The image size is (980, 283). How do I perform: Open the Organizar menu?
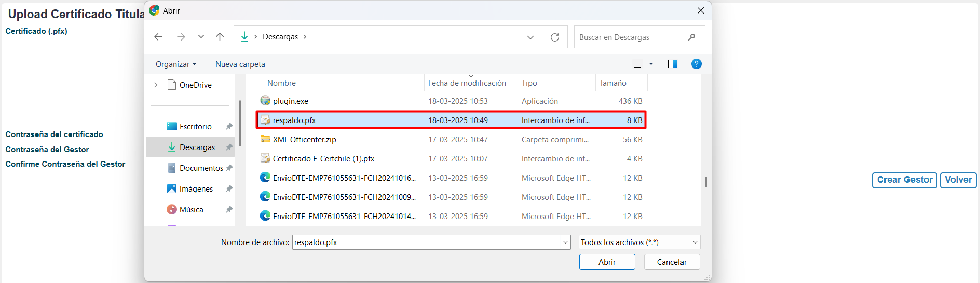[x=175, y=64]
